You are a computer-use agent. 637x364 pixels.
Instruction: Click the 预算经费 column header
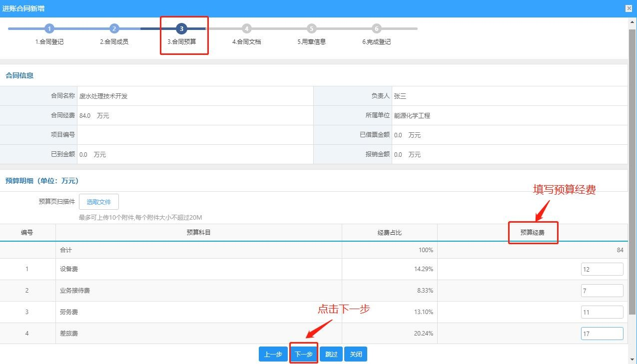(533, 233)
